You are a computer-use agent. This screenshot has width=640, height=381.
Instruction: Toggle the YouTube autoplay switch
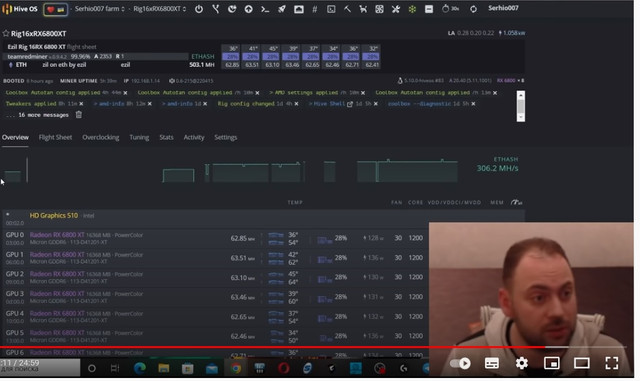point(460,363)
